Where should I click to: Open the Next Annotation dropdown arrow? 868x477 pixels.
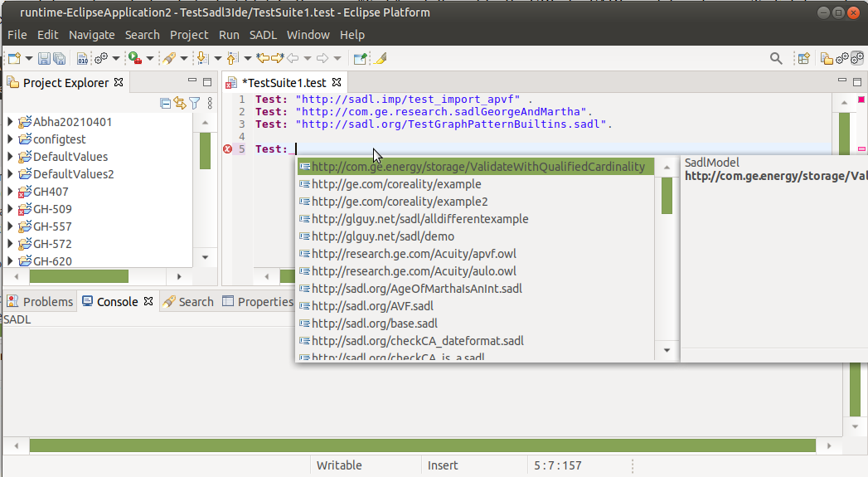217,58
